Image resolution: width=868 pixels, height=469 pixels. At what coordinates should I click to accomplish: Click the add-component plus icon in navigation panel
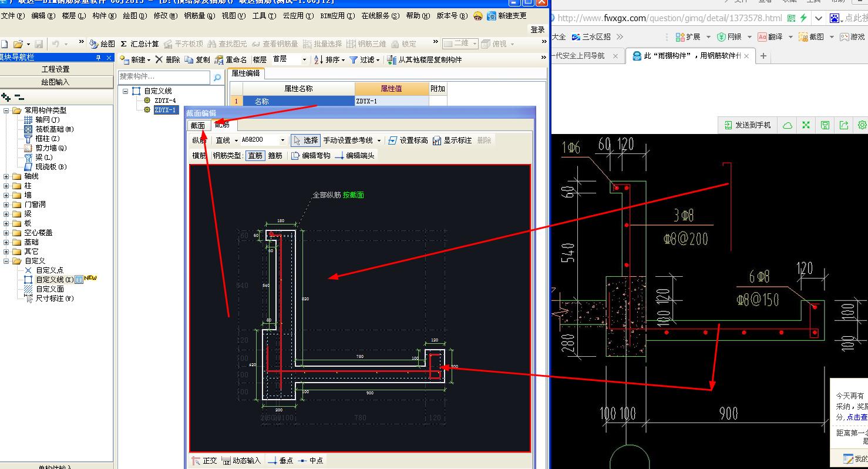6,97
